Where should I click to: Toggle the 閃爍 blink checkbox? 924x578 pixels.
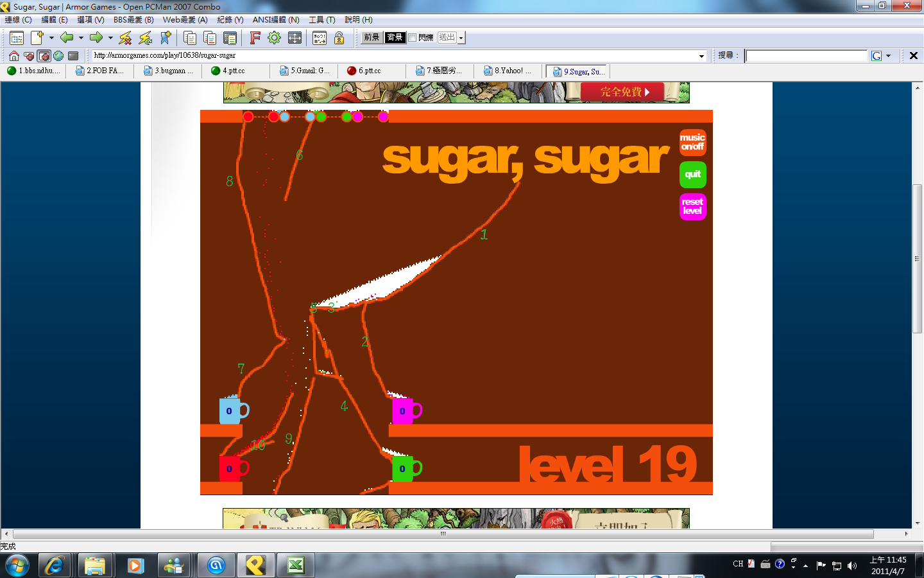413,38
